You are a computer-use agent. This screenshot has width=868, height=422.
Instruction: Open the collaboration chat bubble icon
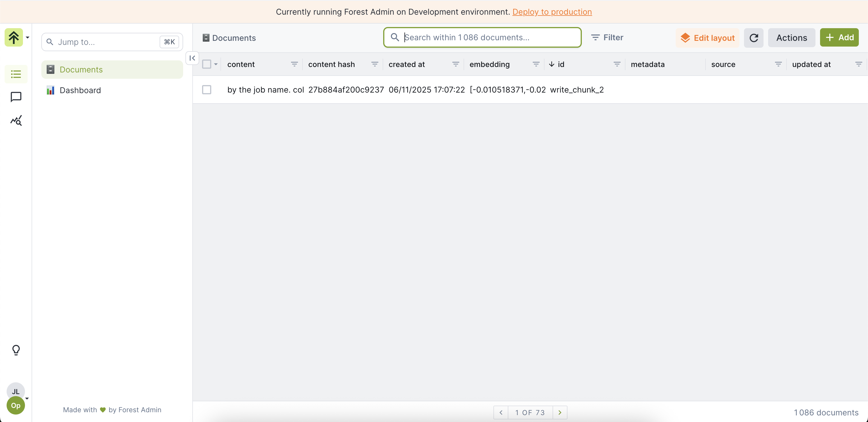(16, 97)
